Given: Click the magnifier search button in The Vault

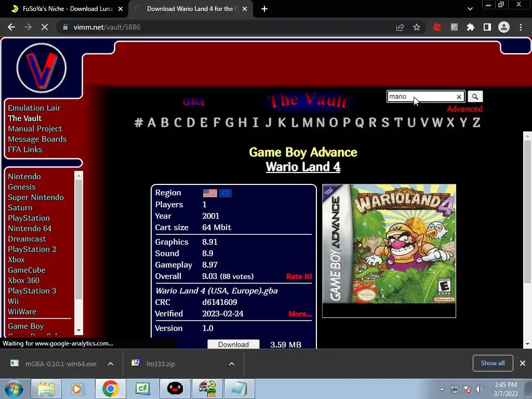Looking at the screenshot, I should coord(475,97).
